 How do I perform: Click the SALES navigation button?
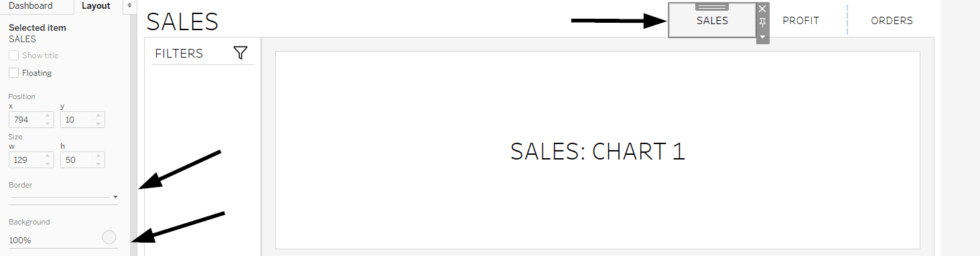pyautogui.click(x=712, y=21)
